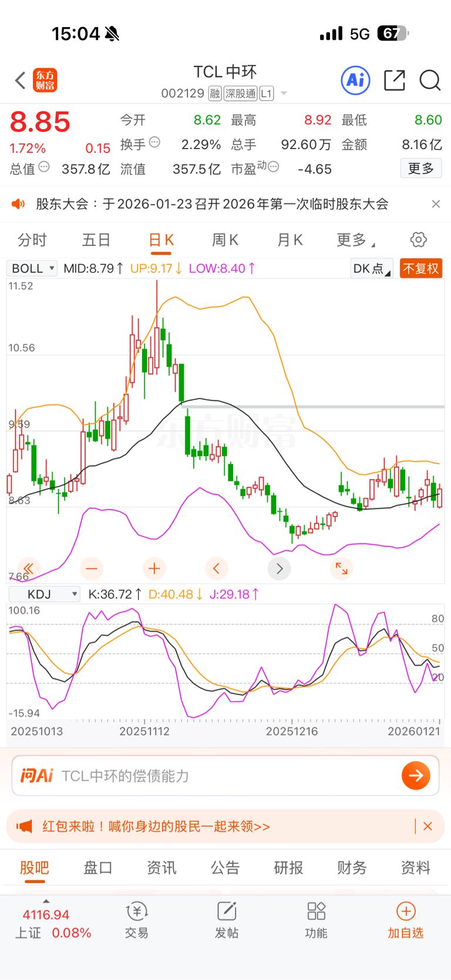Tap the BOLL LOW:8.40 value

click(x=222, y=268)
